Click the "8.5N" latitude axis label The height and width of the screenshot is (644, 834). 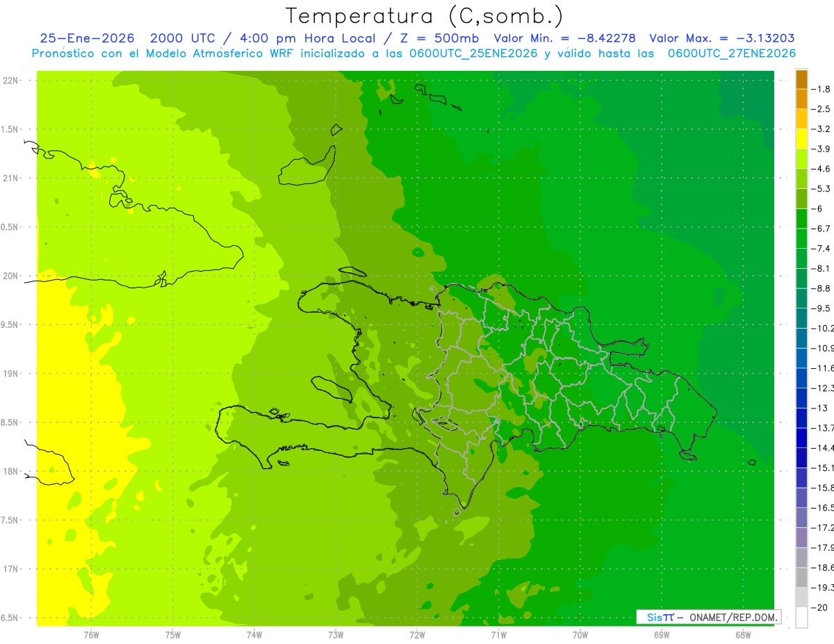(x=10, y=422)
